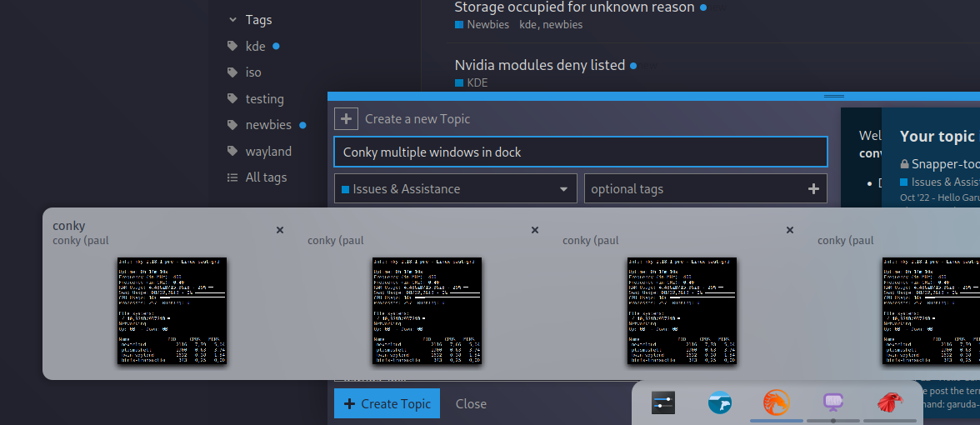
Task: Select conky preview thumbnail under bold 'conky' heading
Action: pyautogui.click(x=172, y=311)
